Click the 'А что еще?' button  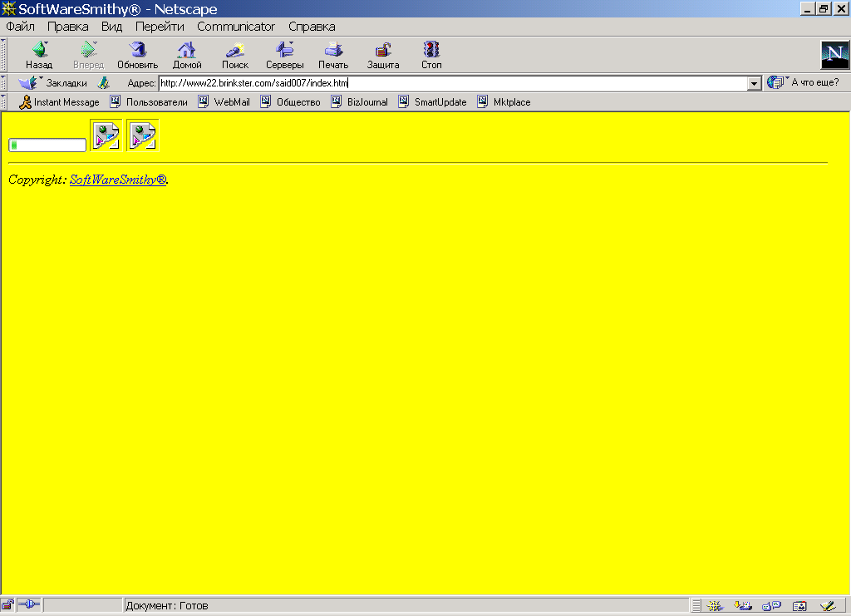tap(803, 82)
